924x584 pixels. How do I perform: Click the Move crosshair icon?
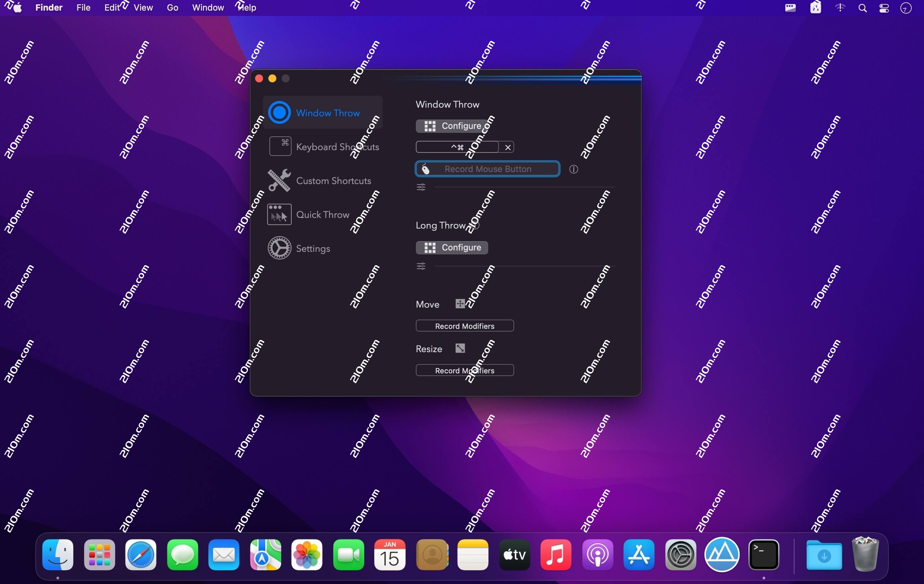460,304
